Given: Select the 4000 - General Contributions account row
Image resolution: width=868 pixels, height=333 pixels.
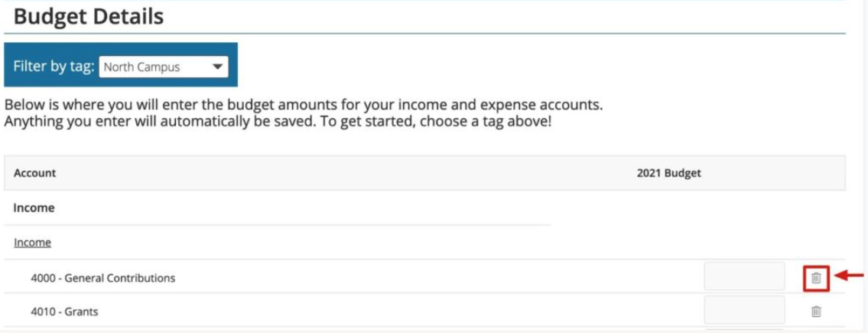Looking at the screenshot, I should pos(424,276).
